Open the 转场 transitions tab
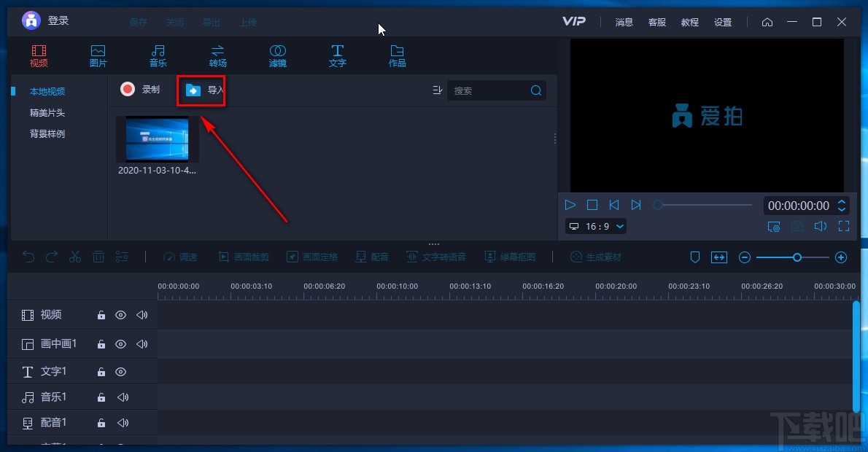Viewport: 868px width, 452px height. click(x=217, y=56)
